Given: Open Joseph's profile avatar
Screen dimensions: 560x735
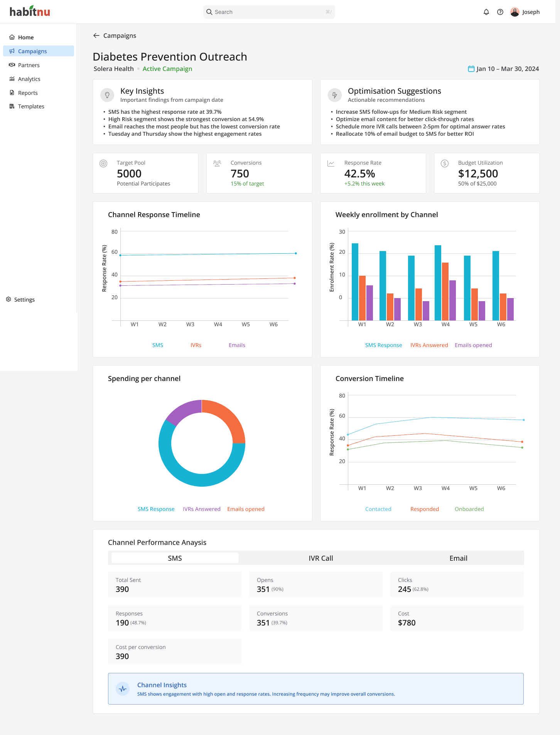Looking at the screenshot, I should click(514, 12).
